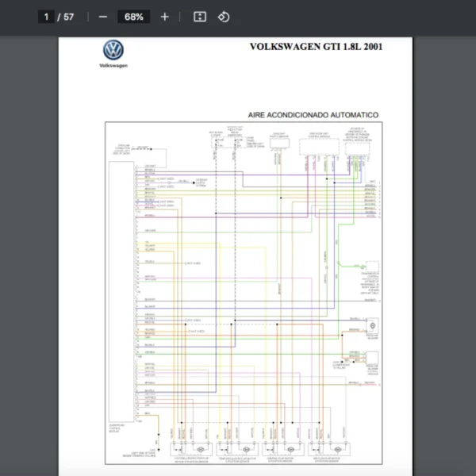This screenshot has width=476, height=476.
Task: Click the VOLKSWAGEN GTI 1.8L 2001 title
Action: [x=316, y=46]
